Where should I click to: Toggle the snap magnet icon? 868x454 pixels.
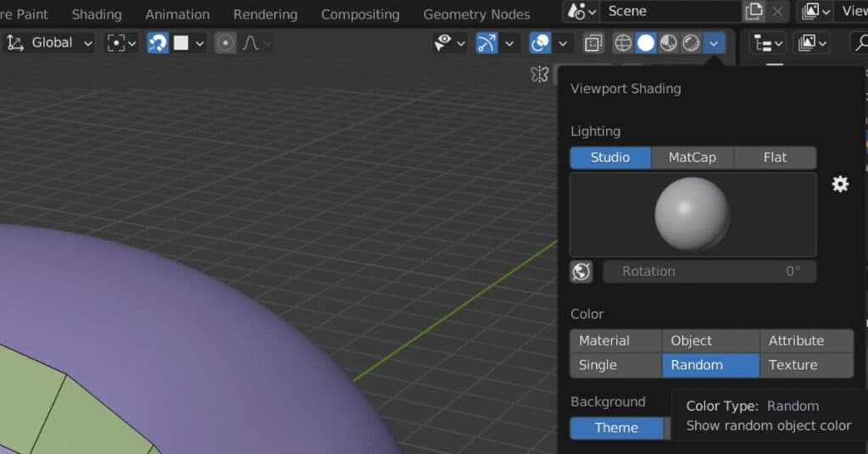coord(158,43)
